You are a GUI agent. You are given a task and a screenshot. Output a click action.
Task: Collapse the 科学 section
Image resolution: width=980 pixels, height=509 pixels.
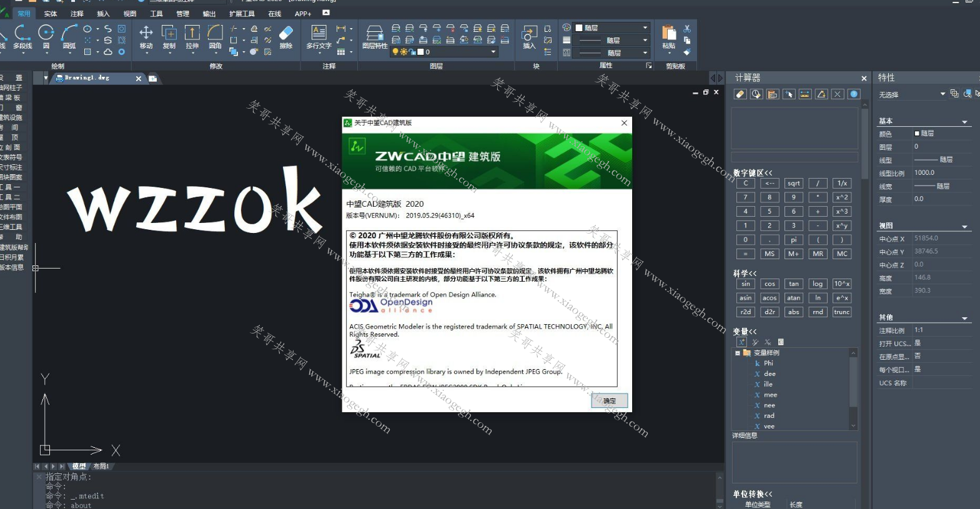click(x=745, y=274)
